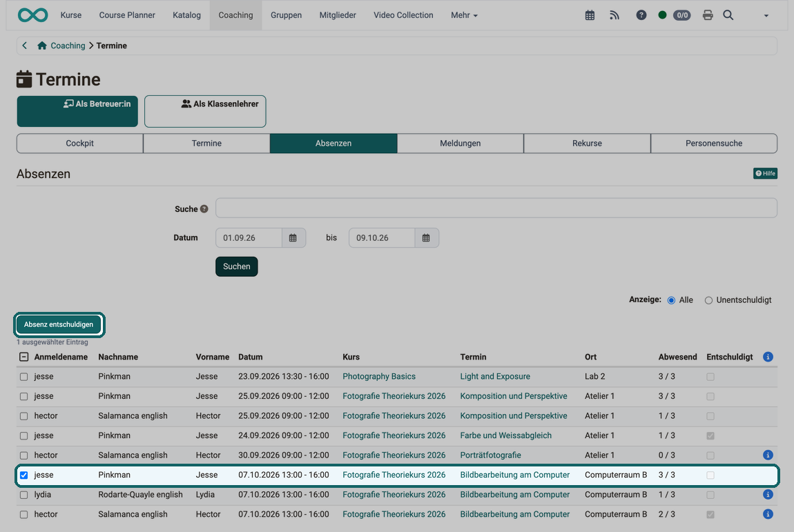Open the Porträtfotografie appointment link

click(x=491, y=455)
